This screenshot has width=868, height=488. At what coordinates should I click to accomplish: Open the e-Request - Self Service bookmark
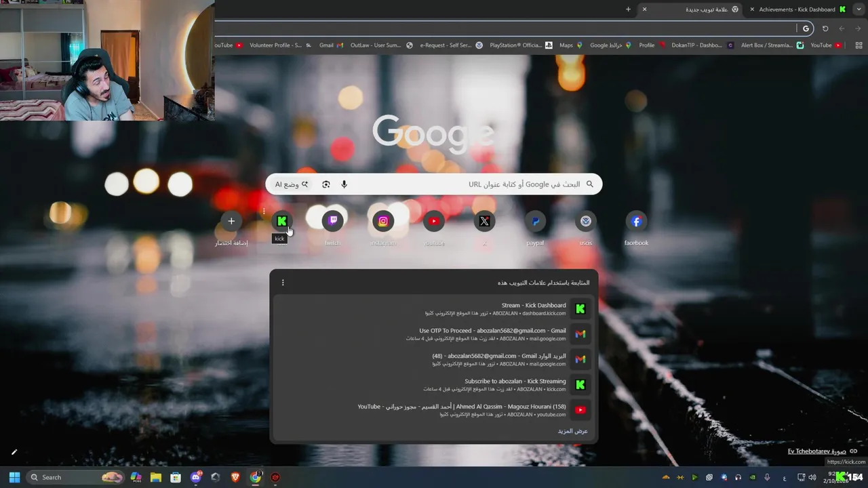pyautogui.click(x=451, y=45)
